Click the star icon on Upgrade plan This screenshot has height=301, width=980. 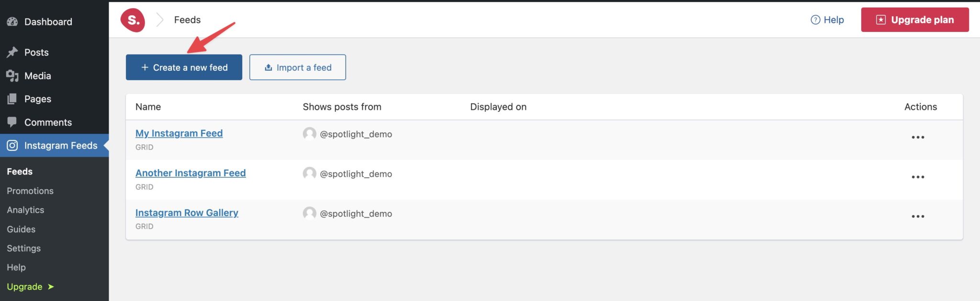(x=880, y=20)
